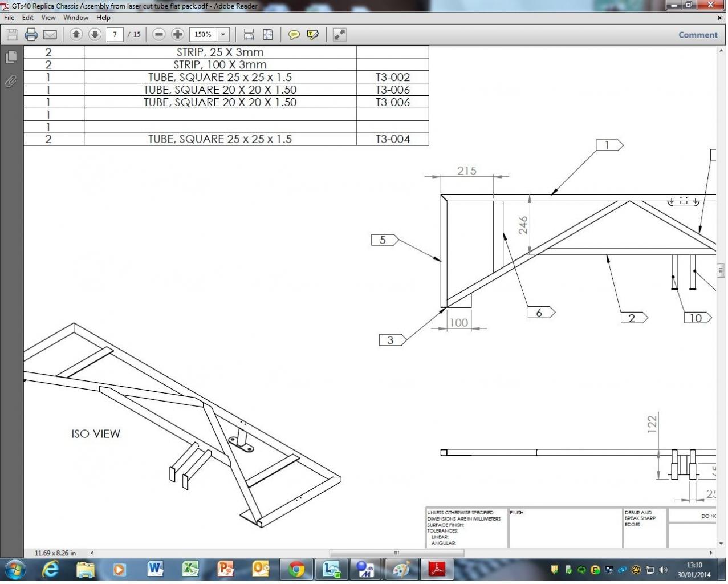Zoom out with the minus button

[159, 35]
